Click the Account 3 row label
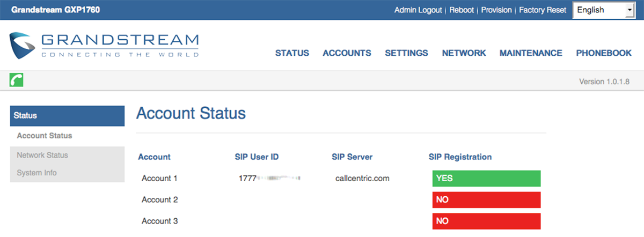 [159, 221]
